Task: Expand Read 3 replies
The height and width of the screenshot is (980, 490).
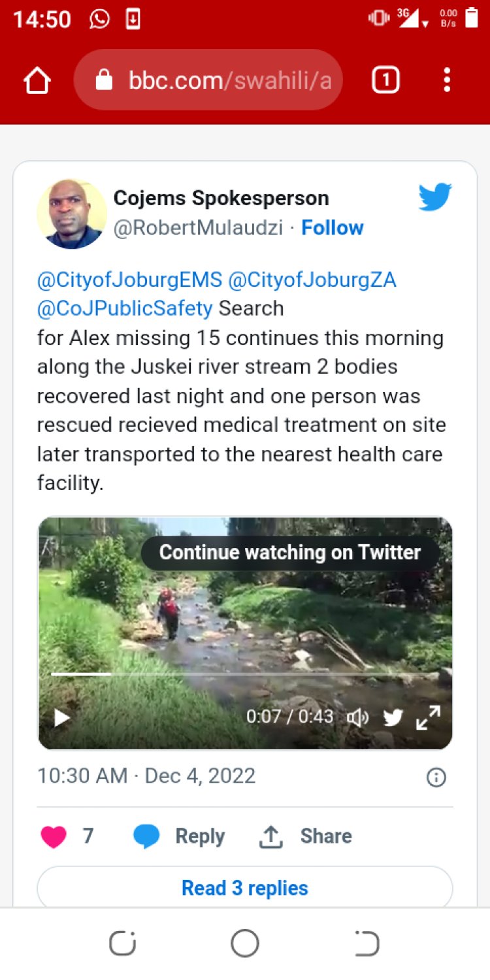Action: [244, 888]
